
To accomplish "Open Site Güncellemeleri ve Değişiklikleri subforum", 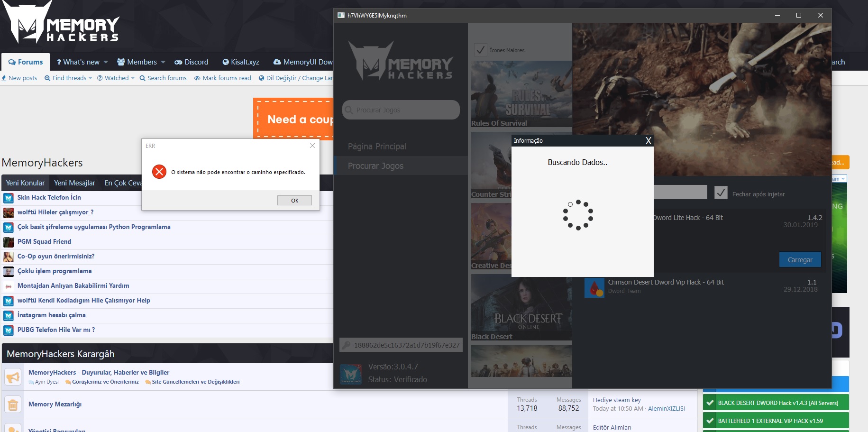I will pyautogui.click(x=195, y=382).
